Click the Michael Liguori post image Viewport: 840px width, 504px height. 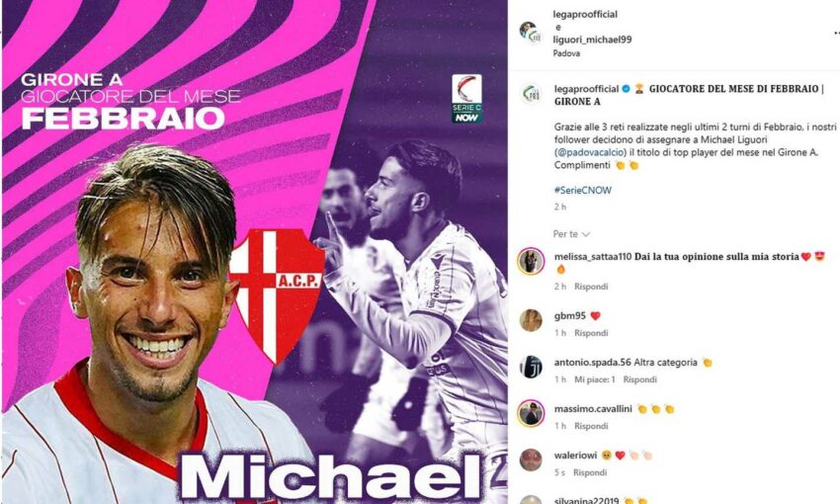point(254,252)
